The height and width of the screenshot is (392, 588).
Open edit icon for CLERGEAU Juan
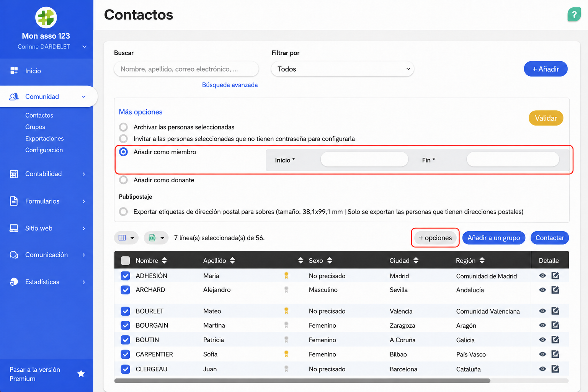[x=555, y=369]
